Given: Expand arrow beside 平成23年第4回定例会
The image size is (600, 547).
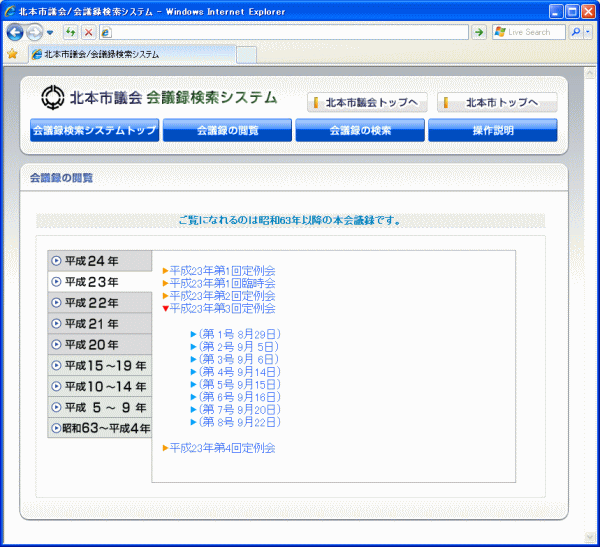Looking at the screenshot, I should [166, 448].
